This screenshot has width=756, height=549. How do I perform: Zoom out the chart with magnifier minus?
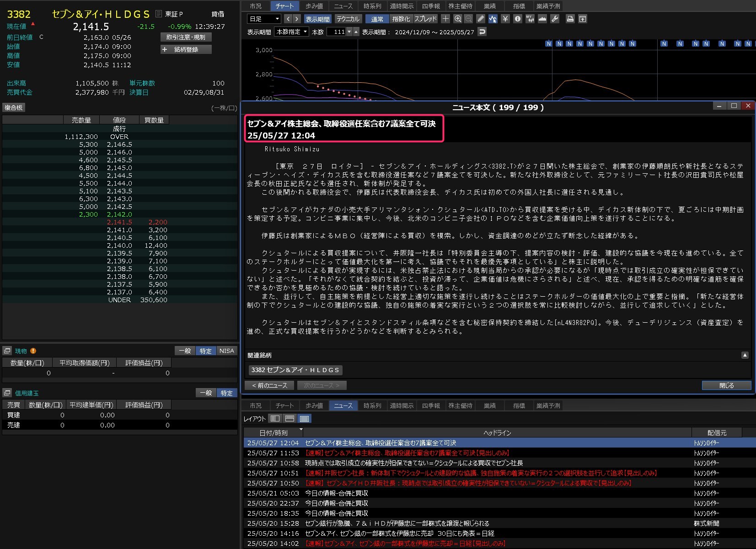(x=468, y=19)
